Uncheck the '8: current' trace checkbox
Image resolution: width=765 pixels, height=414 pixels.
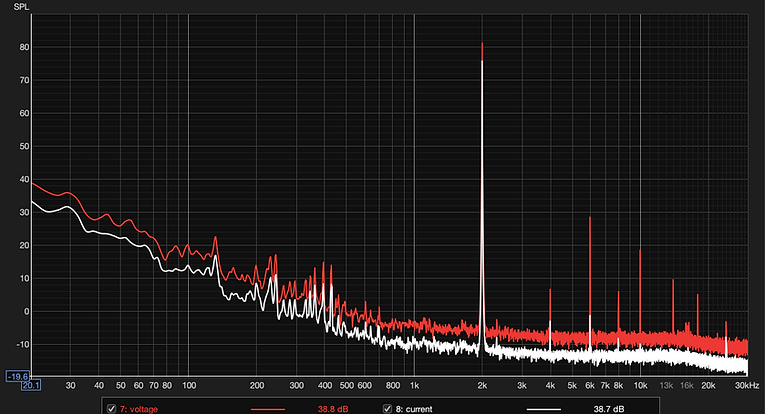(387, 409)
